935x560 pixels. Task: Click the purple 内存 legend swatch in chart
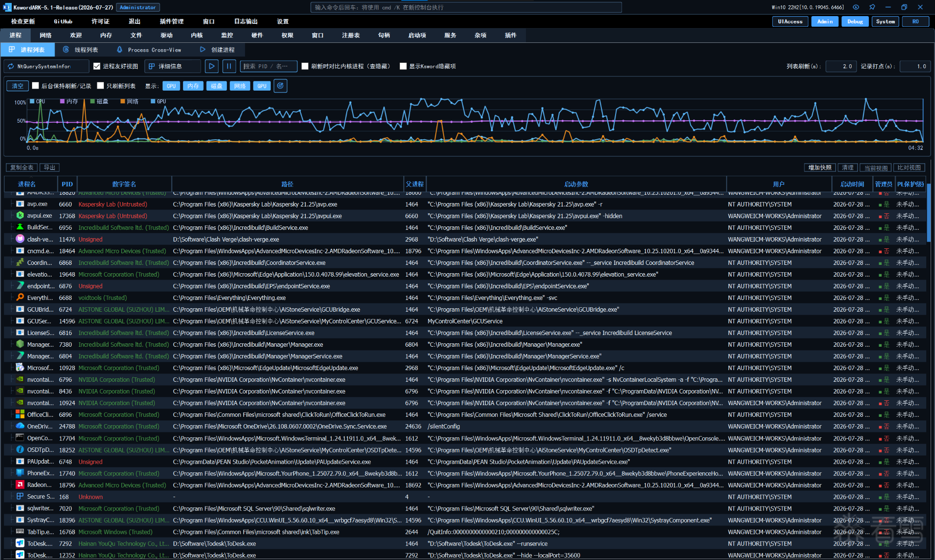(62, 102)
